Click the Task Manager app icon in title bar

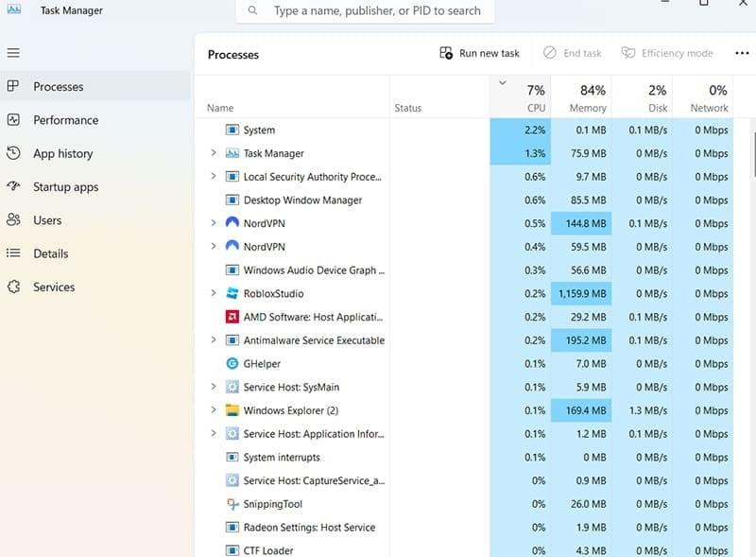(x=14, y=9)
